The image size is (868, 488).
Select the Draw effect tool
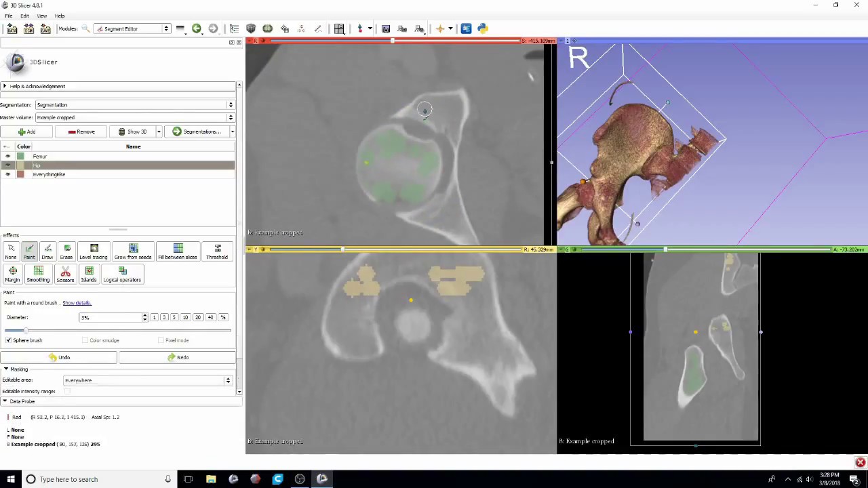click(x=47, y=252)
